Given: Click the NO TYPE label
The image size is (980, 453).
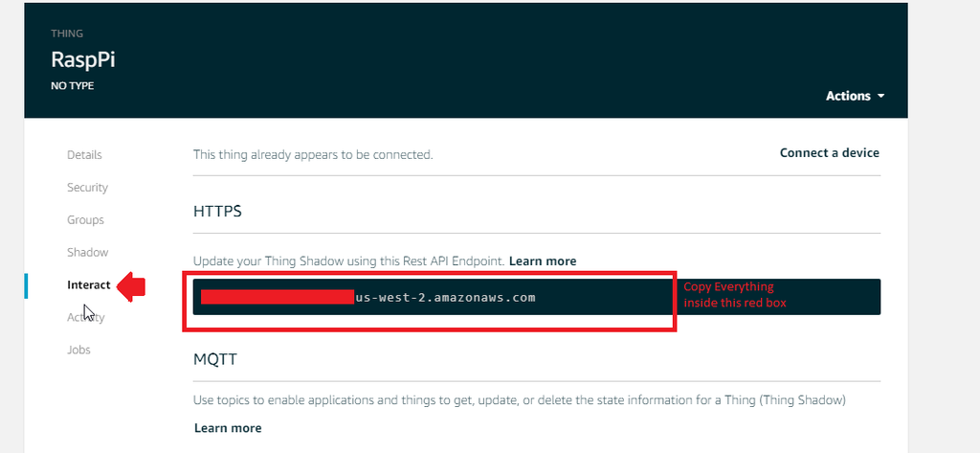Looking at the screenshot, I should (73, 86).
